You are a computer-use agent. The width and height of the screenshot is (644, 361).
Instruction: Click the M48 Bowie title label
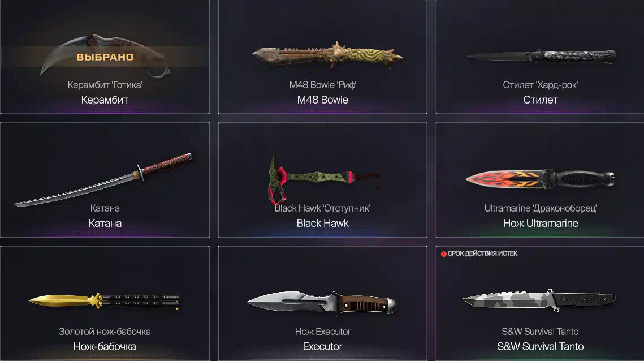tap(323, 100)
